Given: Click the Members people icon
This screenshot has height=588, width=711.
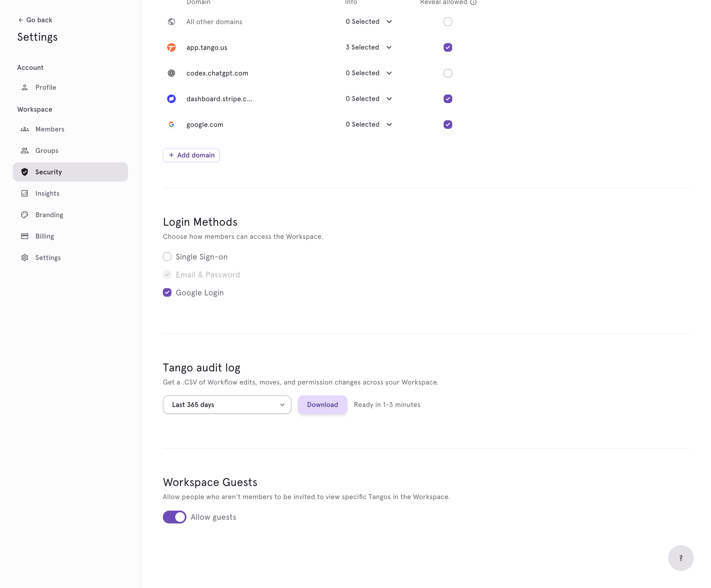Looking at the screenshot, I should (25, 129).
